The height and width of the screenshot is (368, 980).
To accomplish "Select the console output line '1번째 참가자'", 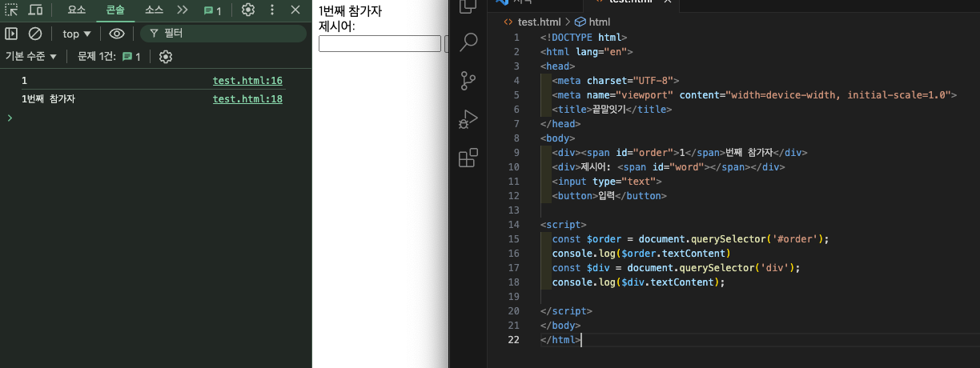I will tap(48, 99).
